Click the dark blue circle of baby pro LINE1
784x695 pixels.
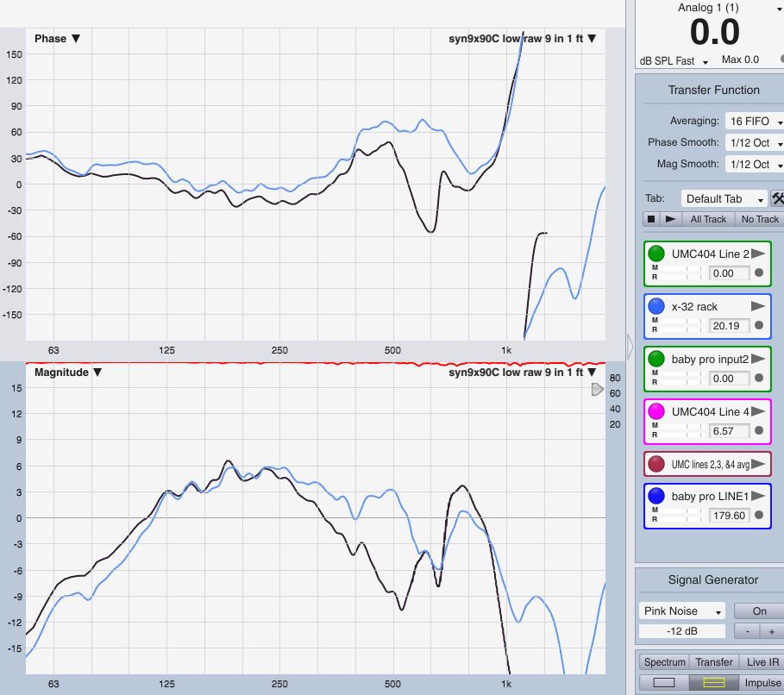(x=656, y=496)
